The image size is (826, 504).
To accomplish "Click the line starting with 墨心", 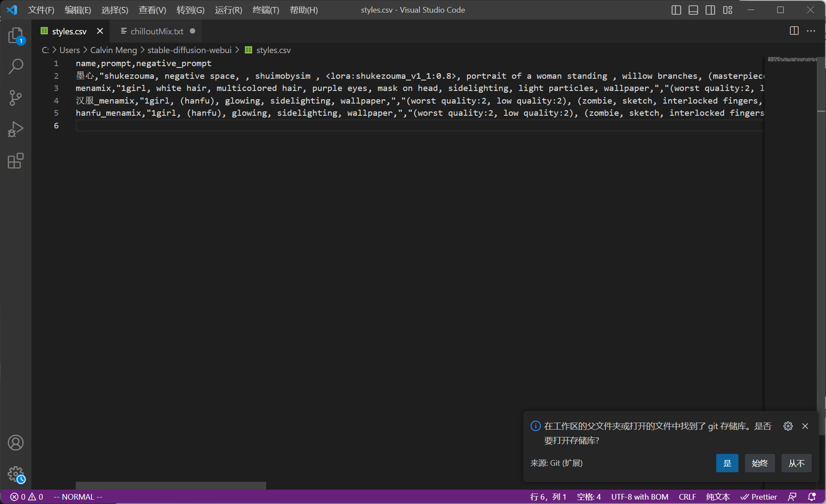I will [x=420, y=76].
